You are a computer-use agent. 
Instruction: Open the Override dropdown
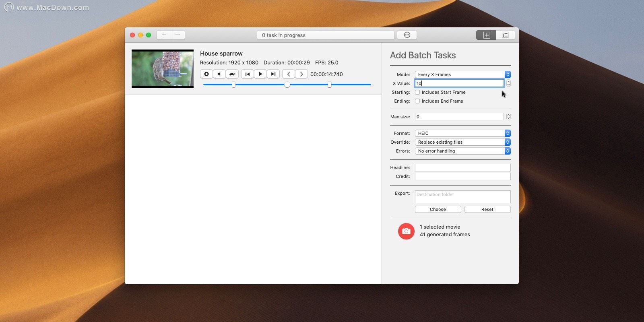(463, 142)
